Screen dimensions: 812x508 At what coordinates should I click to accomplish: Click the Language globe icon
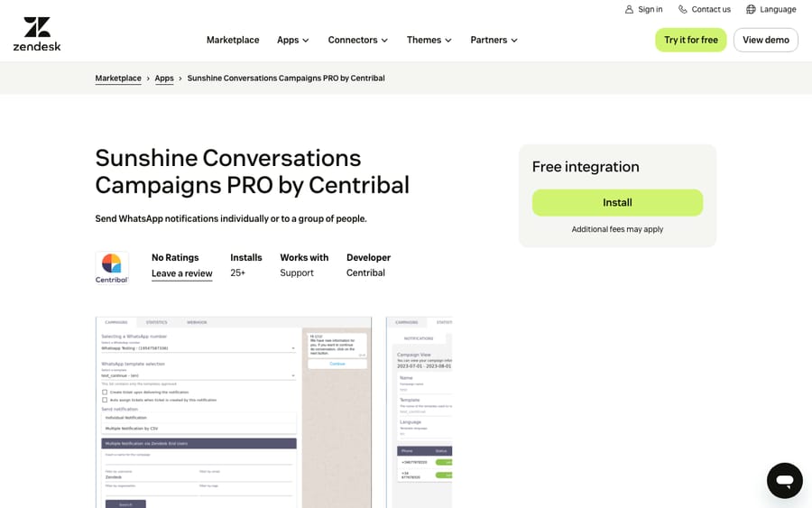[x=751, y=9]
